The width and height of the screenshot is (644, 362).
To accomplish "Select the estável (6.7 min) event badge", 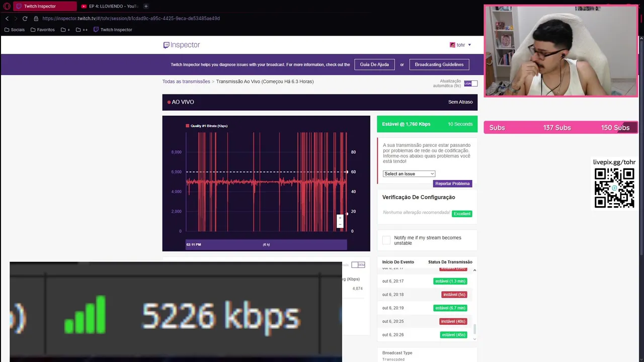I will click(x=450, y=308).
